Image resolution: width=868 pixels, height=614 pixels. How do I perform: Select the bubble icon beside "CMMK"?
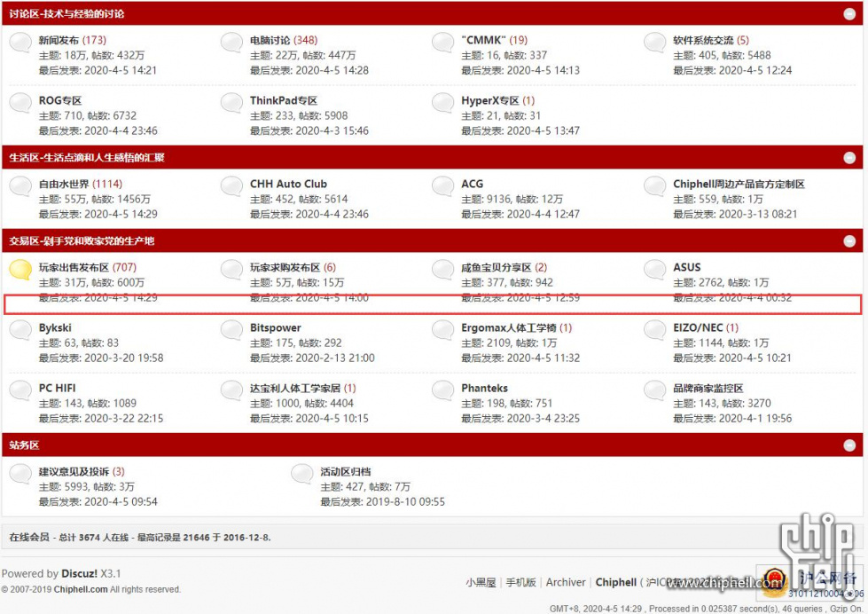pyautogui.click(x=442, y=42)
